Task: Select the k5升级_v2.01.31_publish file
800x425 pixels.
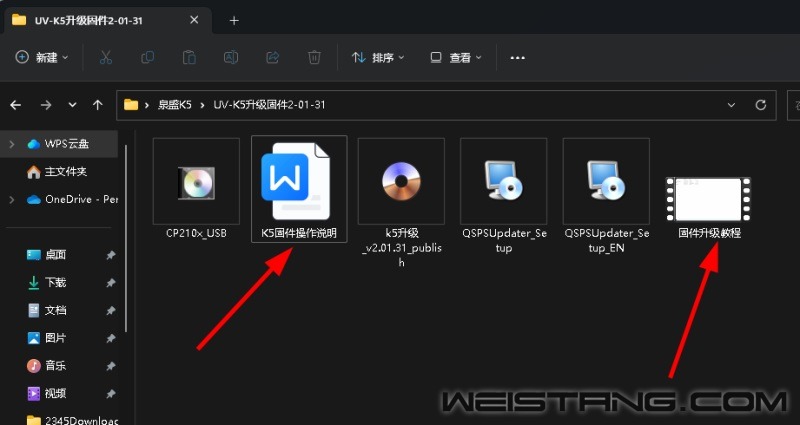Action: point(401,203)
